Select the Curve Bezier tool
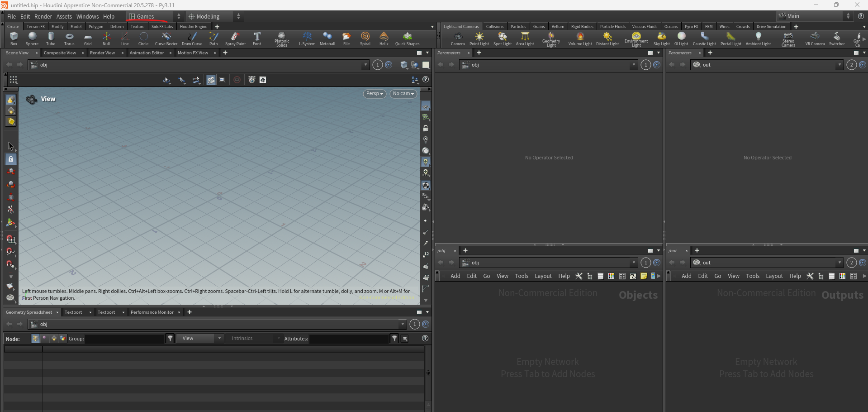Image resolution: width=868 pixels, height=412 pixels. (x=166, y=39)
